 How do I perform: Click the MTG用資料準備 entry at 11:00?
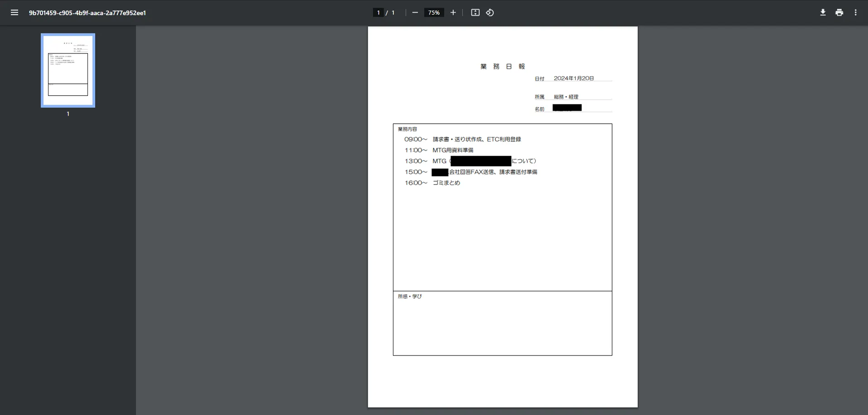(452, 150)
